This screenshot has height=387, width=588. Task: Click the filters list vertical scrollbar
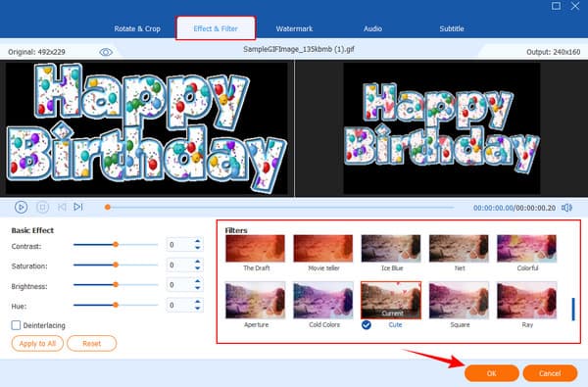573,310
